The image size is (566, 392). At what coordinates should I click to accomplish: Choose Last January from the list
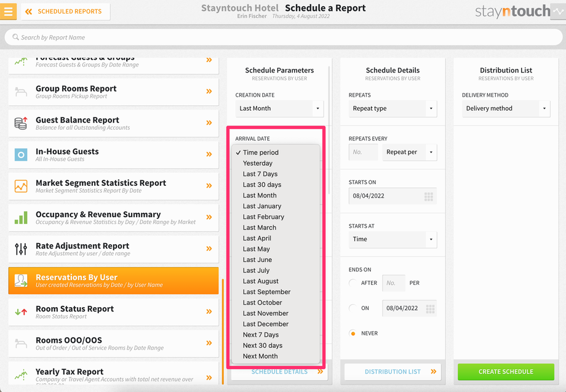click(276, 206)
